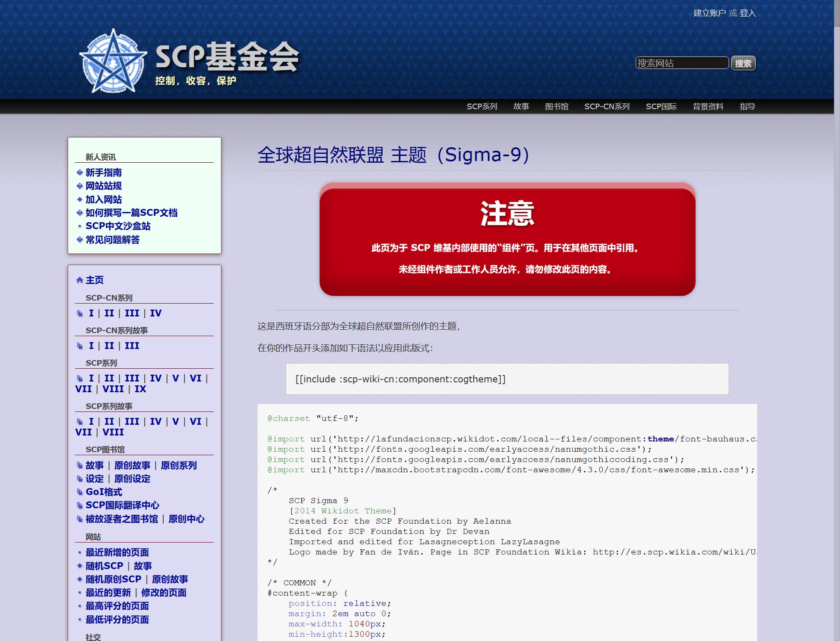Expand the 背景资料 navigation dropdown
840x641 pixels.
point(708,107)
